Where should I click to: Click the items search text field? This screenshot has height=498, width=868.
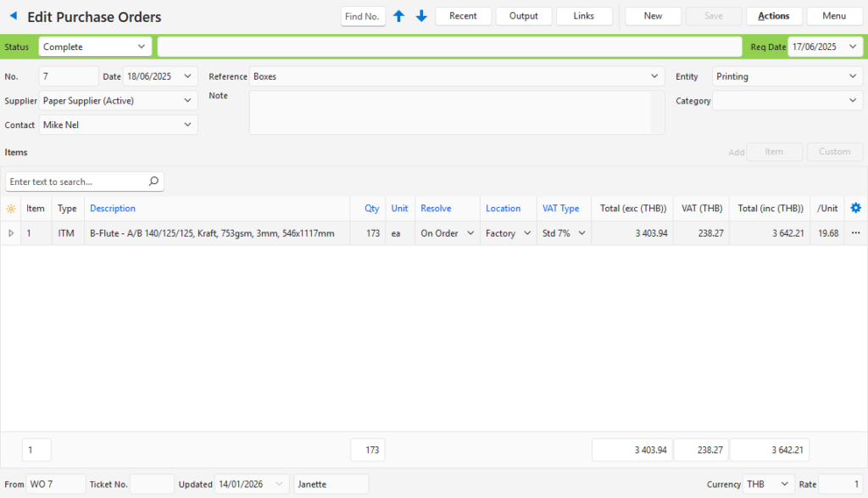point(76,182)
